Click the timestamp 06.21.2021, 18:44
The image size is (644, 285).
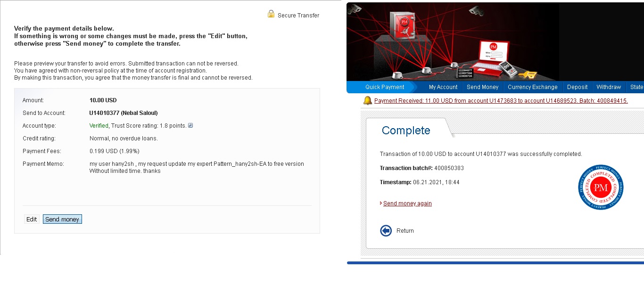(x=436, y=182)
